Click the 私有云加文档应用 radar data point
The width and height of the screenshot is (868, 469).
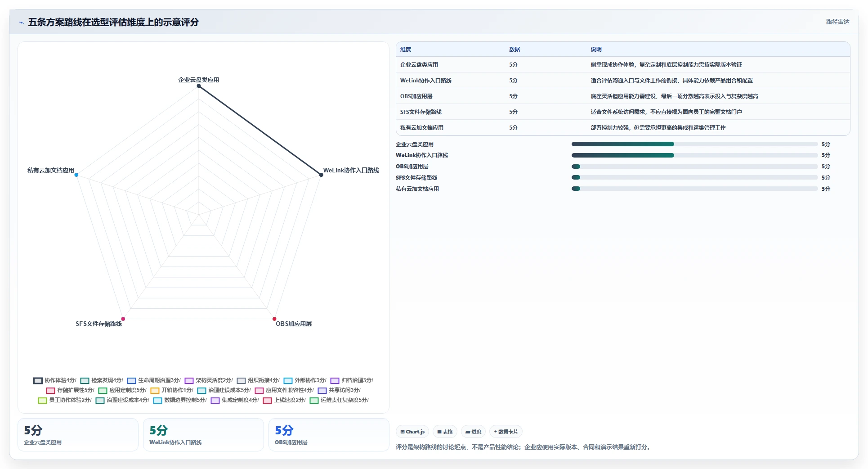coord(76,175)
